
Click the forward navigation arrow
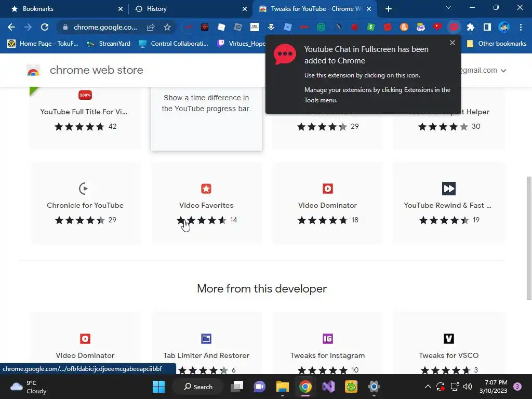[28, 27]
